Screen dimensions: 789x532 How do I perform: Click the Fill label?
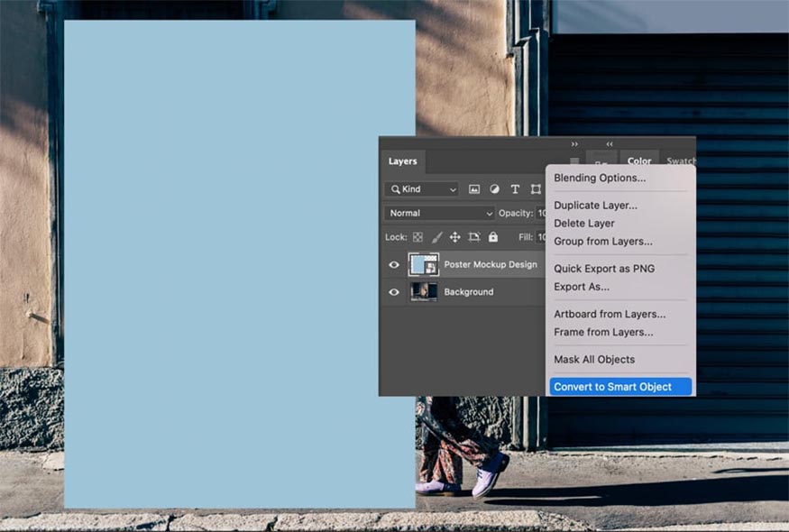point(526,237)
